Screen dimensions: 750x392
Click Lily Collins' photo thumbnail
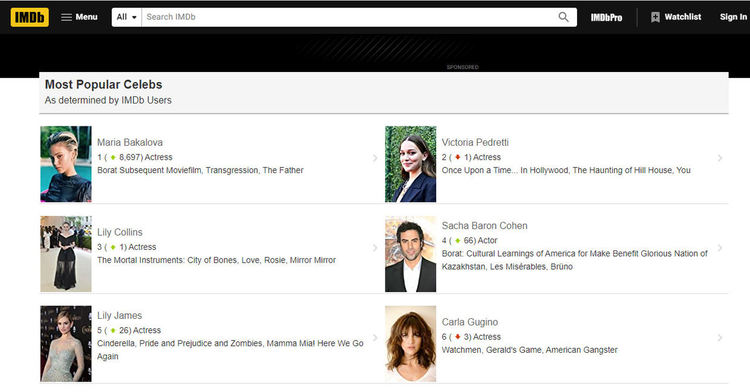click(x=66, y=254)
